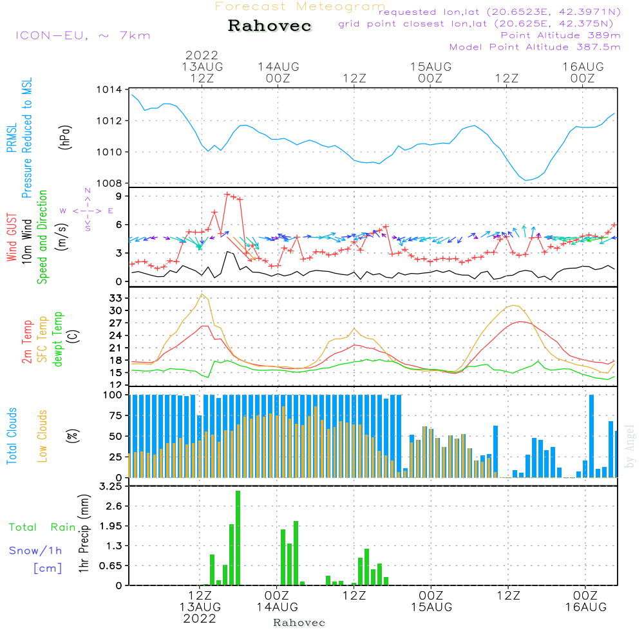The width and height of the screenshot is (644, 644).
Task: Select the small 'Rahovec' caption at bottom
Action: (x=299, y=623)
